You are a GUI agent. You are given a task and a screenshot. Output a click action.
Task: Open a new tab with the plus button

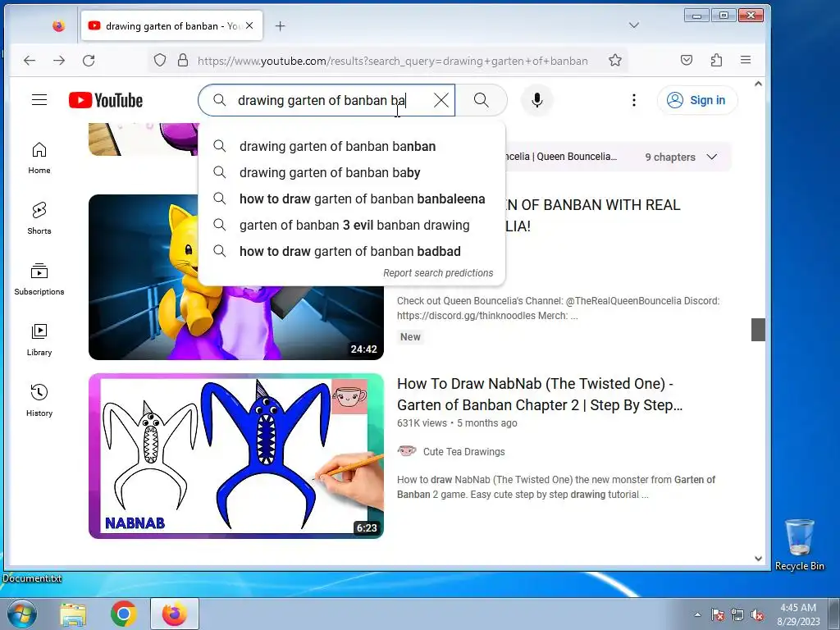pyautogui.click(x=281, y=25)
